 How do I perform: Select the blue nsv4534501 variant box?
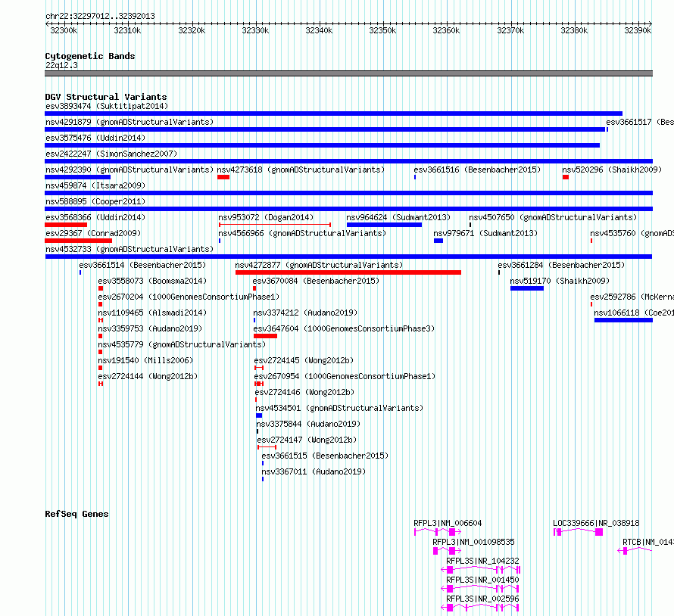point(259,415)
